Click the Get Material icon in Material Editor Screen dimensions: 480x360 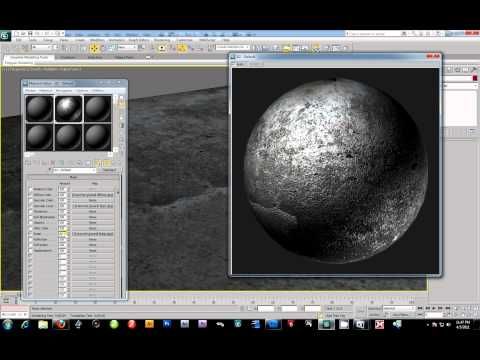point(28,163)
